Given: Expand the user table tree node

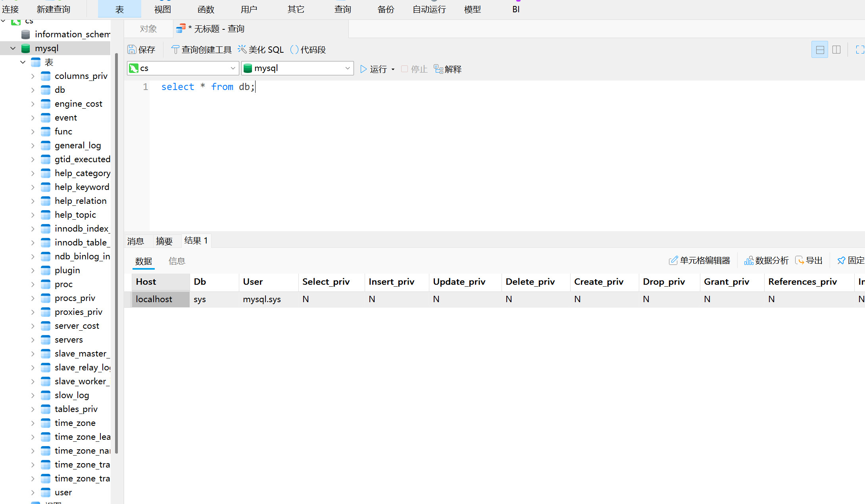Looking at the screenshot, I should coord(33,493).
